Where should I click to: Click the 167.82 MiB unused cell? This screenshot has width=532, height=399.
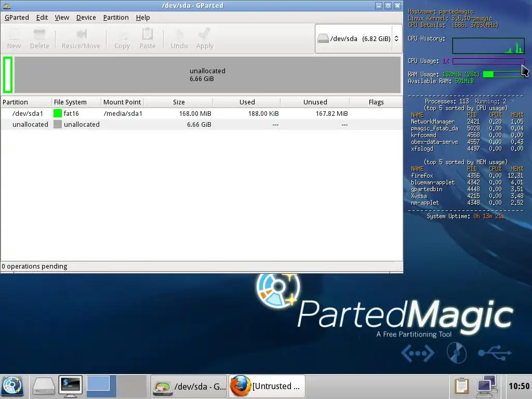[x=331, y=113]
